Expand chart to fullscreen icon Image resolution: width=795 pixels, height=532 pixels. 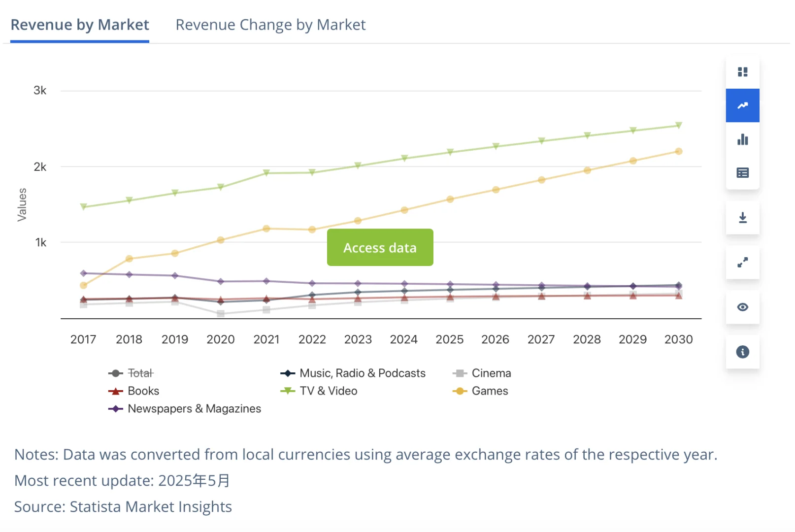pyautogui.click(x=742, y=263)
